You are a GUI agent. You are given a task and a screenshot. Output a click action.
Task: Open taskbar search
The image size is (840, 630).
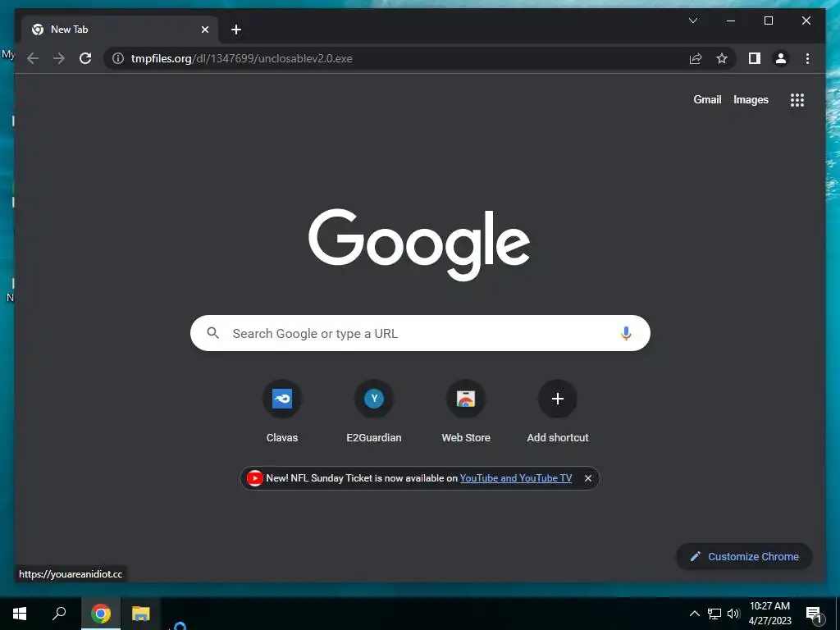click(x=59, y=614)
